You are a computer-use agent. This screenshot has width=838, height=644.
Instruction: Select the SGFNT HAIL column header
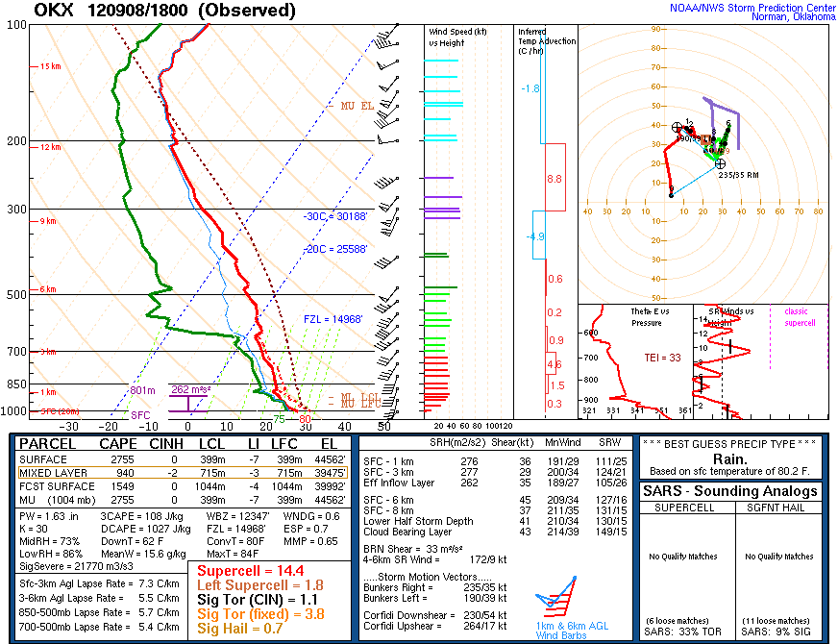[x=783, y=507]
